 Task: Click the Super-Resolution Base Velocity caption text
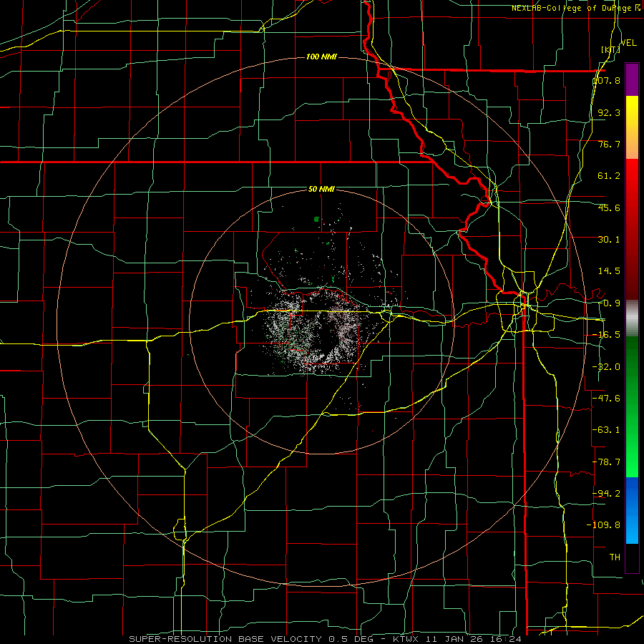click(x=326, y=639)
